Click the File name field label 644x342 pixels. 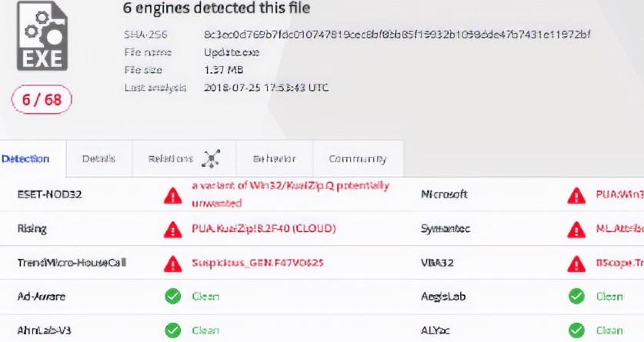point(148,52)
